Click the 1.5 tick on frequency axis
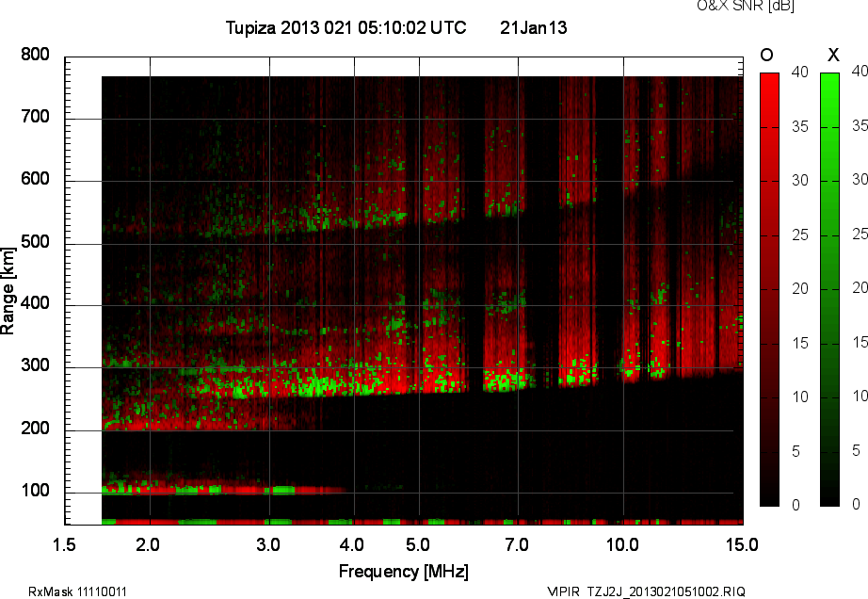Image resolution: width=868 pixels, height=599 pixels. 64,544
